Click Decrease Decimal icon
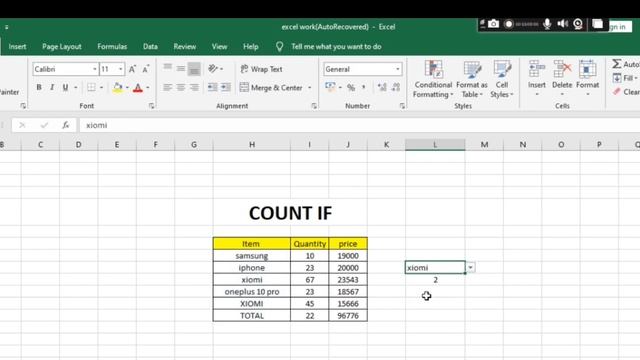The width and height of the screenshot is (640, 360). coord(396,87)
